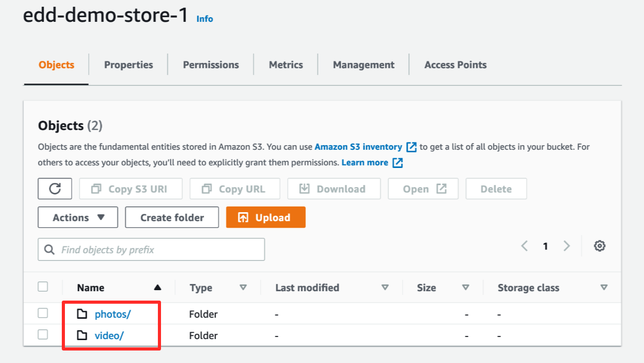Select the checkbox next to photos/
The width and height of the screenshot is (644, 363).
pos(43,313)
